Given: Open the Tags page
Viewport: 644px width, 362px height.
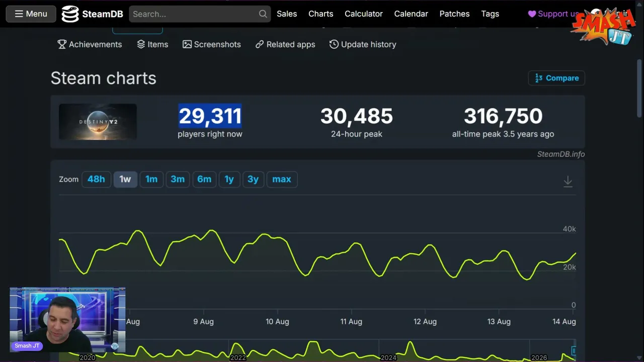Looking at the screenshot, I should pos(490,14).
